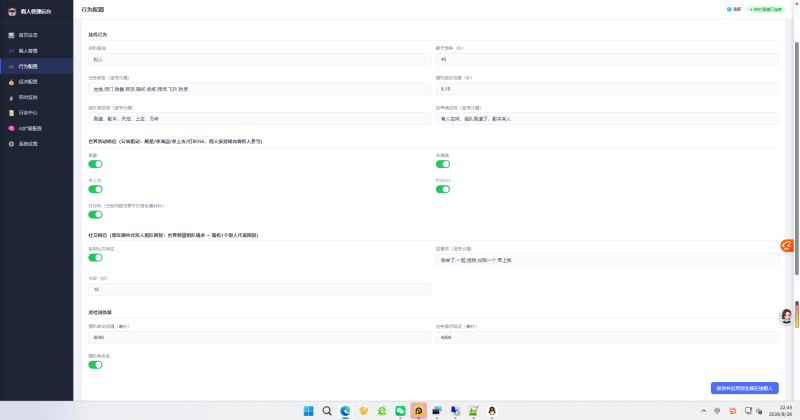Click the highlighted pink taskbar app icon
Screen dimensions: 800x420
(x=418, y=411)
